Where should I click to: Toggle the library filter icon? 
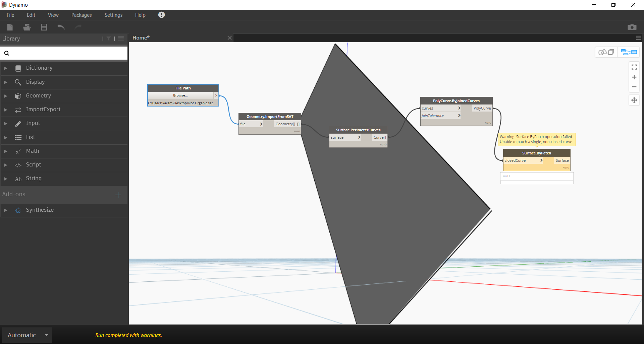tap(109, 39)
